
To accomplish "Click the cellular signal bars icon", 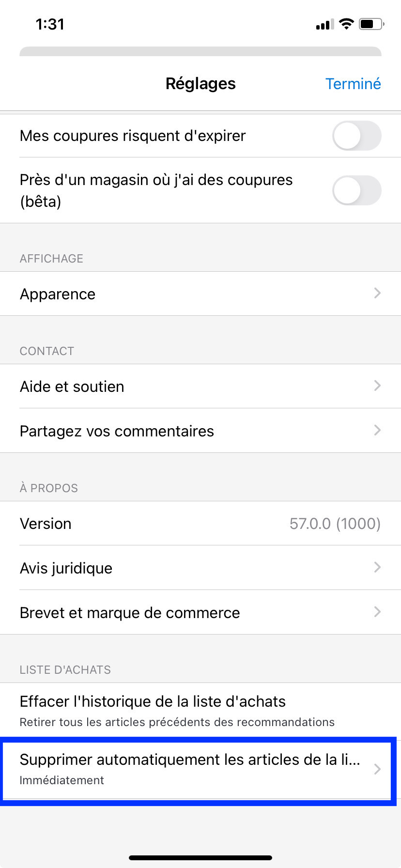I will pos(324,24).
